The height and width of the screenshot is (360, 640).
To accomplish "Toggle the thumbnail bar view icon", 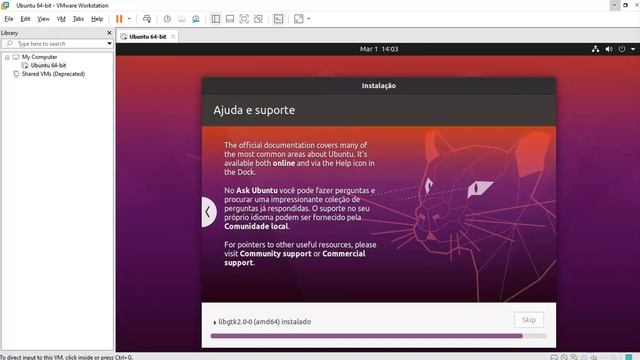I will (x=230, y=19).
